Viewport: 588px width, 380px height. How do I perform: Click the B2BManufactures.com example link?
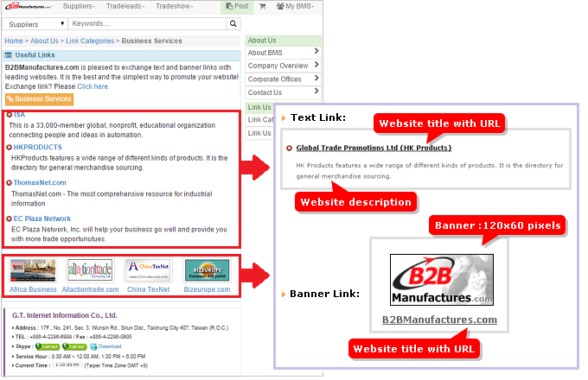pos(439,320)
